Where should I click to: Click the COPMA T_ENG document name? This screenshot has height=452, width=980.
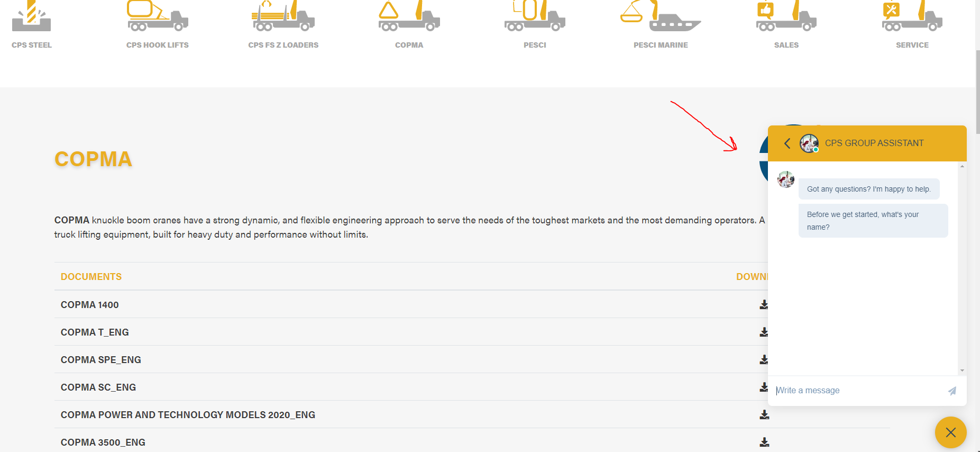(95, 332)
